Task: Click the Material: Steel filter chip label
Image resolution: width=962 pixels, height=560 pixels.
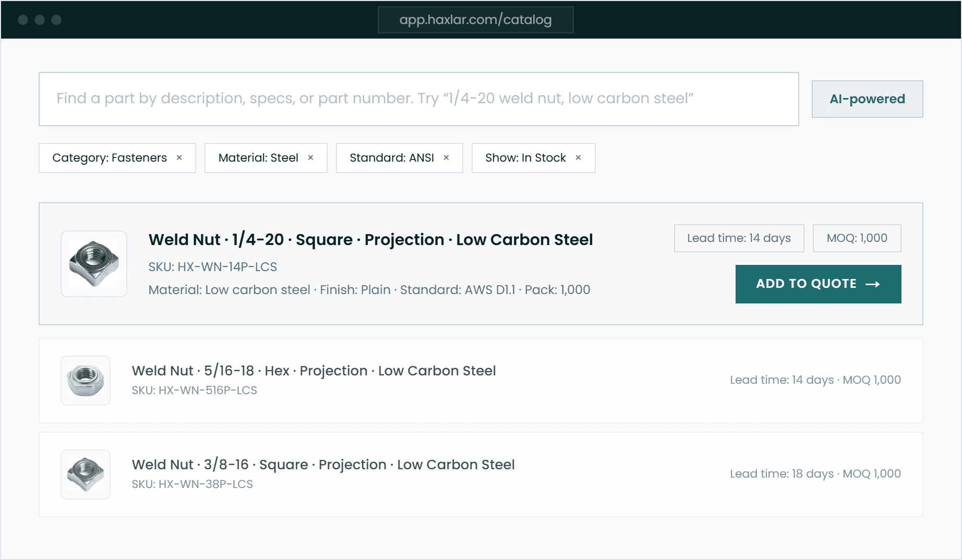Action: point(258,158)
